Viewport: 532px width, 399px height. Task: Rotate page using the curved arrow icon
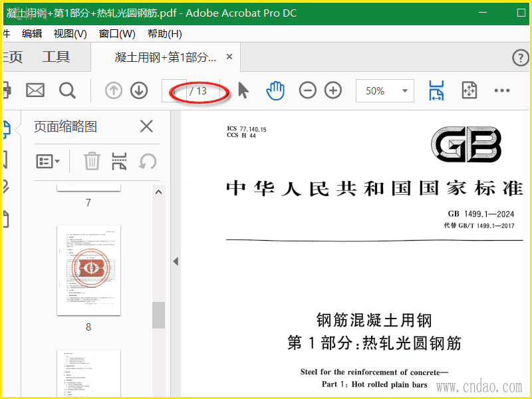pos(148,161)
